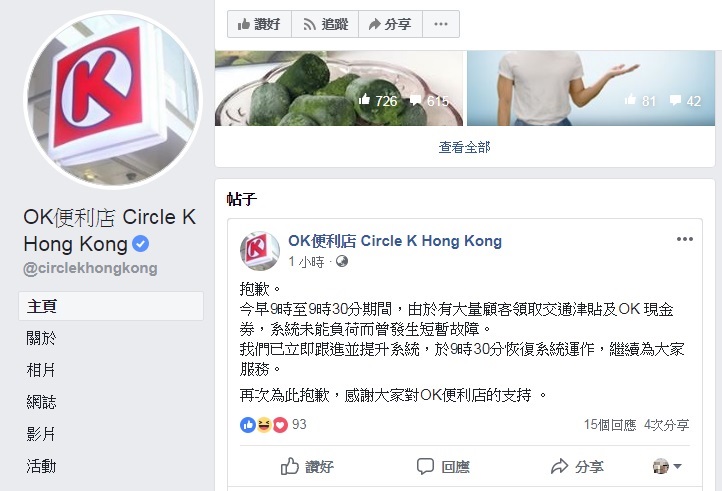Viewport: 722px width, 491px height.
Task: Open the green dumplings photo thumbnail
Action: [x=339, y=88]
